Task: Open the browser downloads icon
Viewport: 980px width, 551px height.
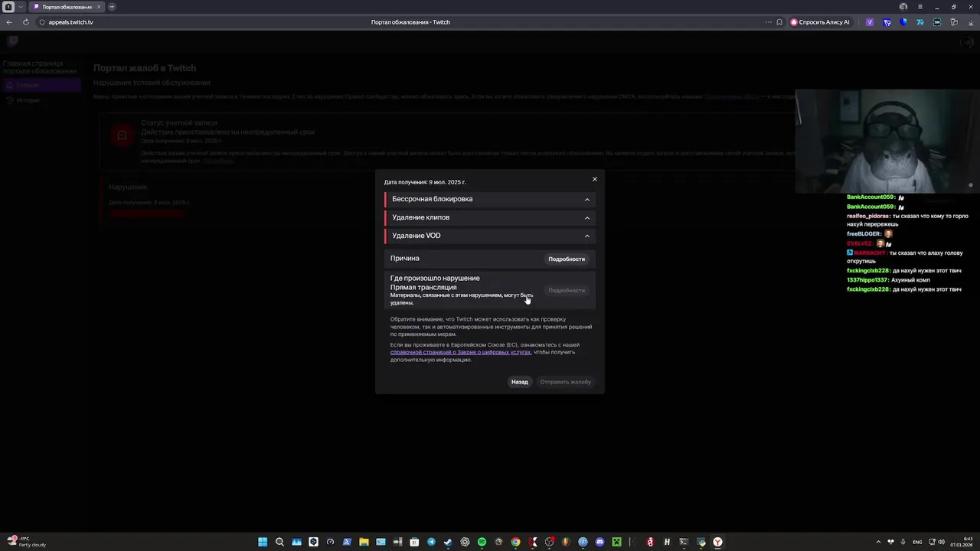Action: [x=971, y=22]
